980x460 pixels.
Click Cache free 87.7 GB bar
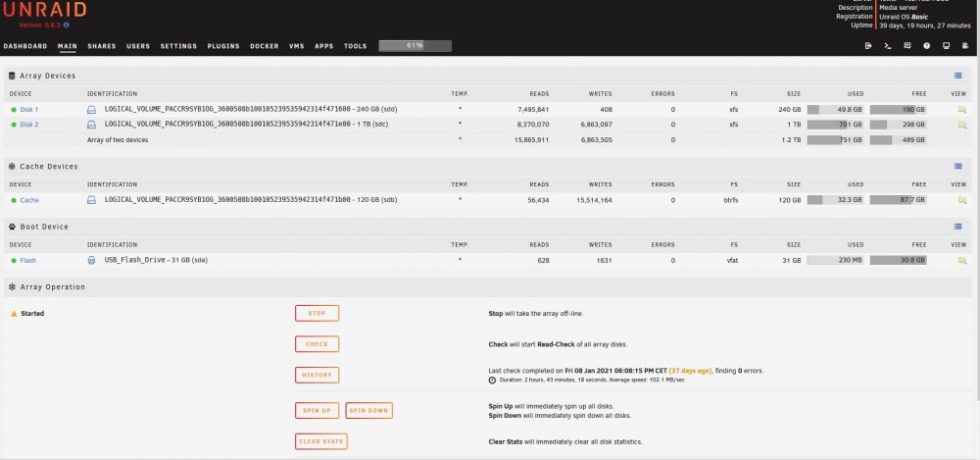pos(898,200)
